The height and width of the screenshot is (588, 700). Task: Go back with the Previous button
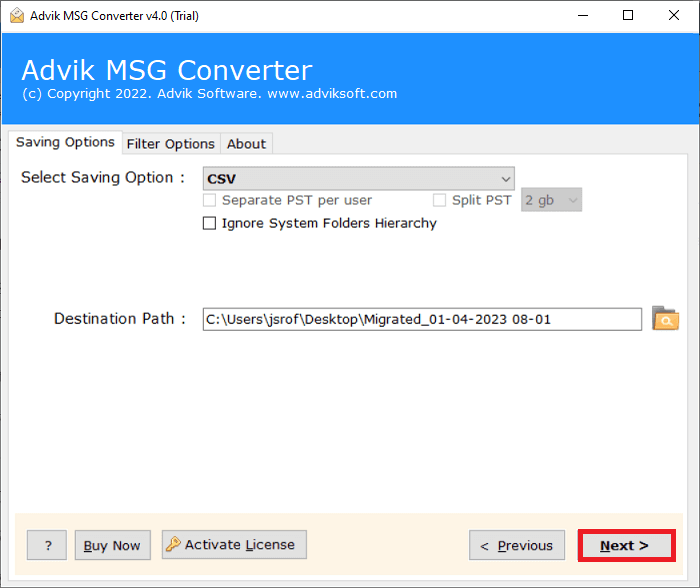click(x=517, y=545)
